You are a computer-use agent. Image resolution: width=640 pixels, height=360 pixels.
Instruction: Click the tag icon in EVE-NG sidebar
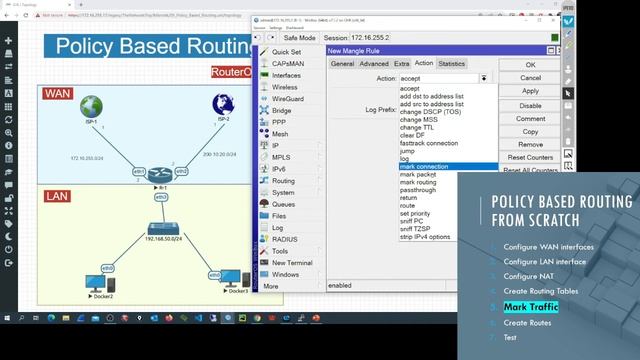(8, 224)
